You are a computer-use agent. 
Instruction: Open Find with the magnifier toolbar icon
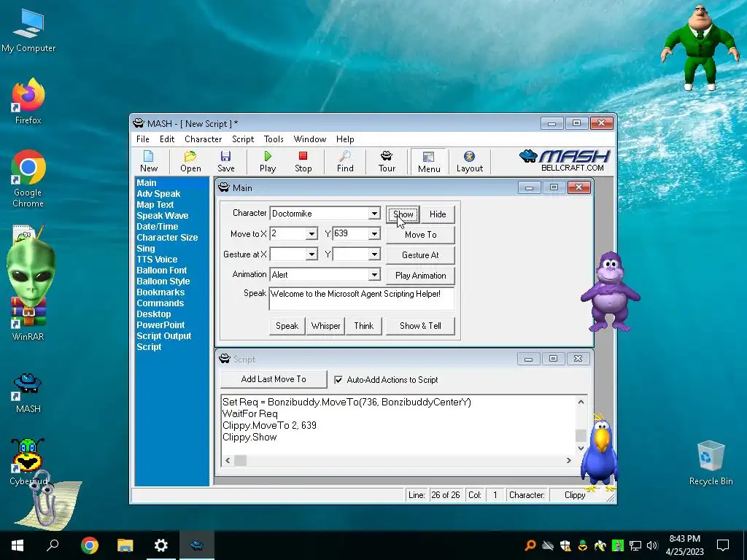pos(345,161)
